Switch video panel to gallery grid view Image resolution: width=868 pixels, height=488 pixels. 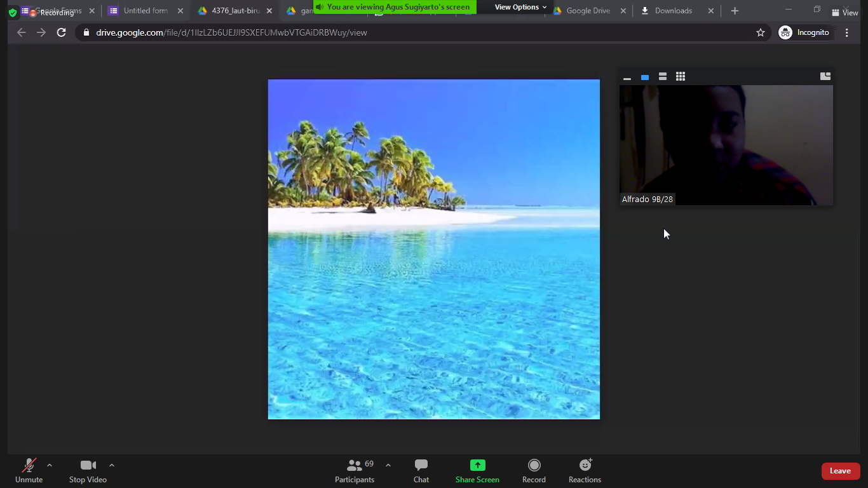tap(681, 76)
